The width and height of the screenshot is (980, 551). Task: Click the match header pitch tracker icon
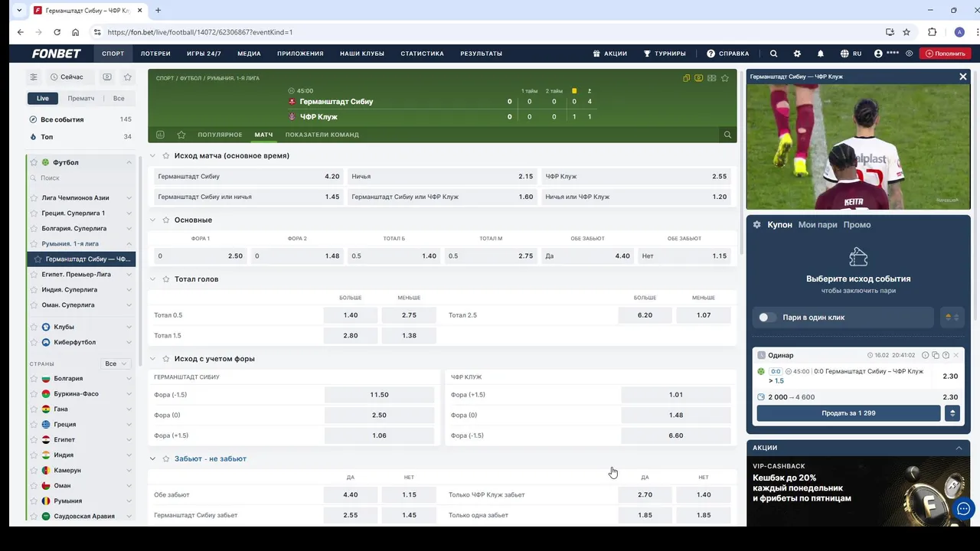coord(711,78)
